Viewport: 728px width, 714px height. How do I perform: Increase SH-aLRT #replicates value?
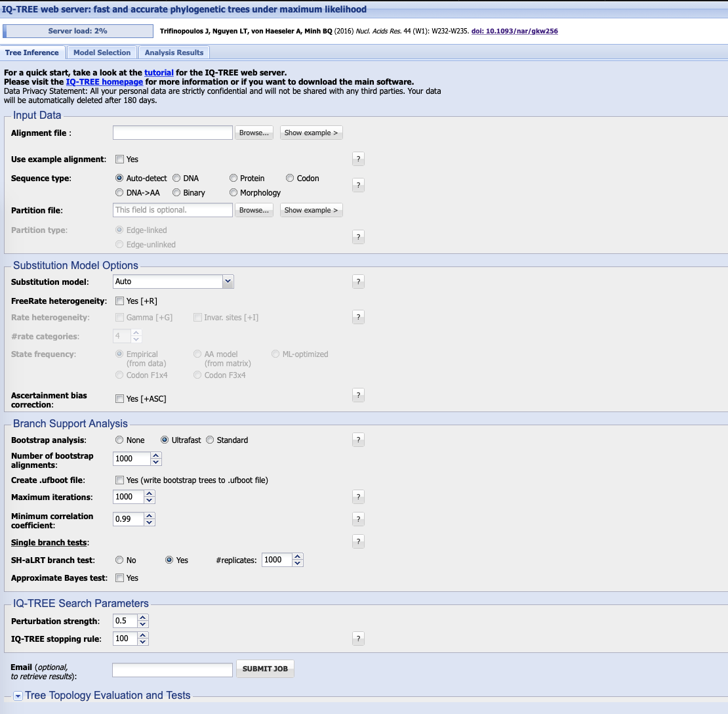(x=298, y=556)
